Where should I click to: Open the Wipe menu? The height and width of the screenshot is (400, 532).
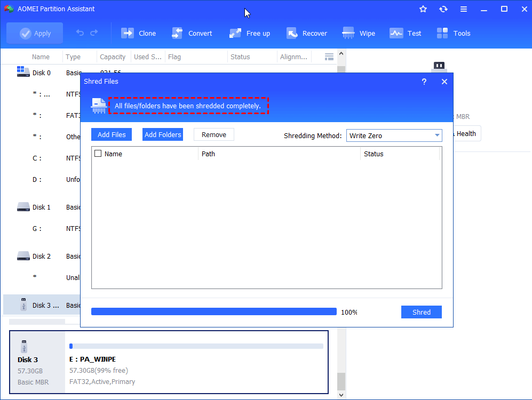coord(359,33)
